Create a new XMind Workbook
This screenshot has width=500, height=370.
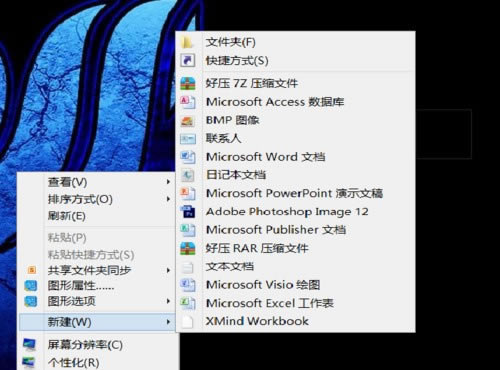[x=295, y=321]
